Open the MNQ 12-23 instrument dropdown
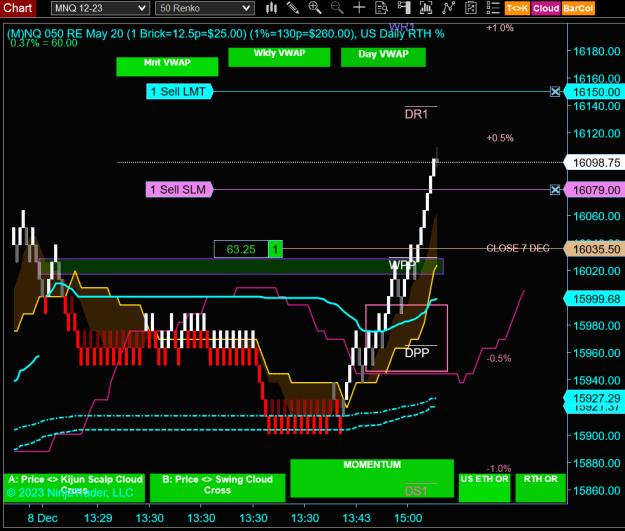Viewport: 625px width, 531px height. [100, 8]
